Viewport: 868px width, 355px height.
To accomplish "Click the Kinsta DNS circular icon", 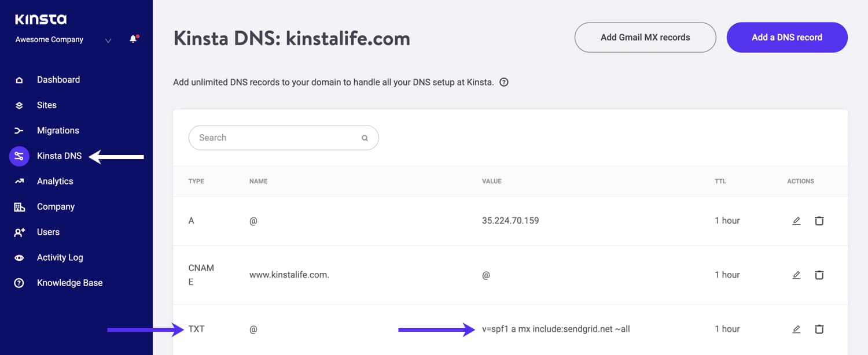I will (19, 156).
